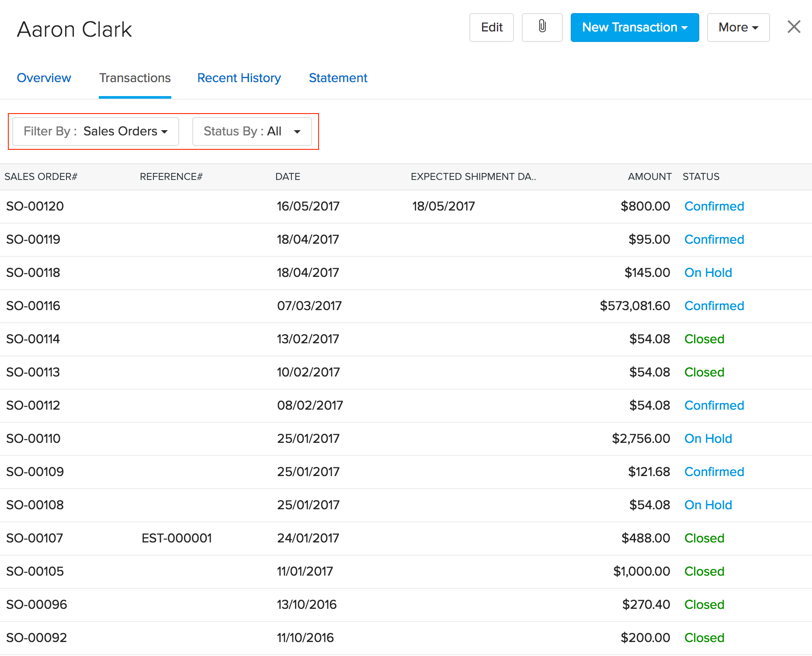Screen dimensions: 812x656
Task: Click the paperclip attachment icon
Action: click(x=542, y=27)
